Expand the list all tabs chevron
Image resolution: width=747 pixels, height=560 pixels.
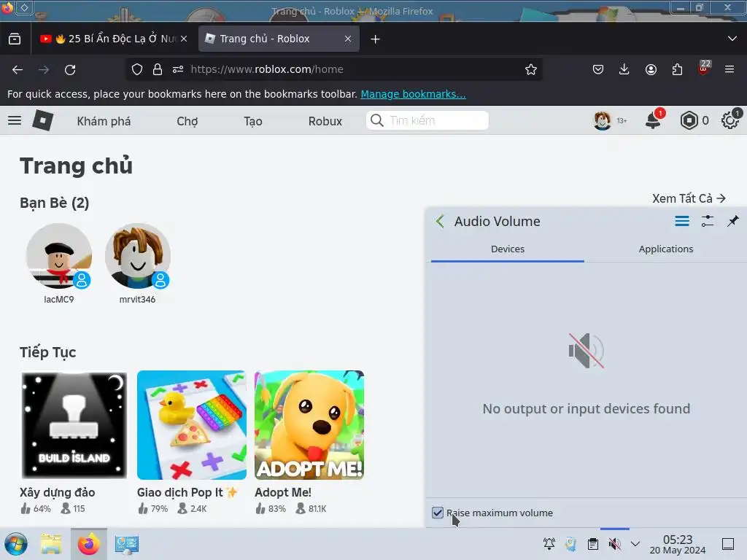tap(732, 39)
